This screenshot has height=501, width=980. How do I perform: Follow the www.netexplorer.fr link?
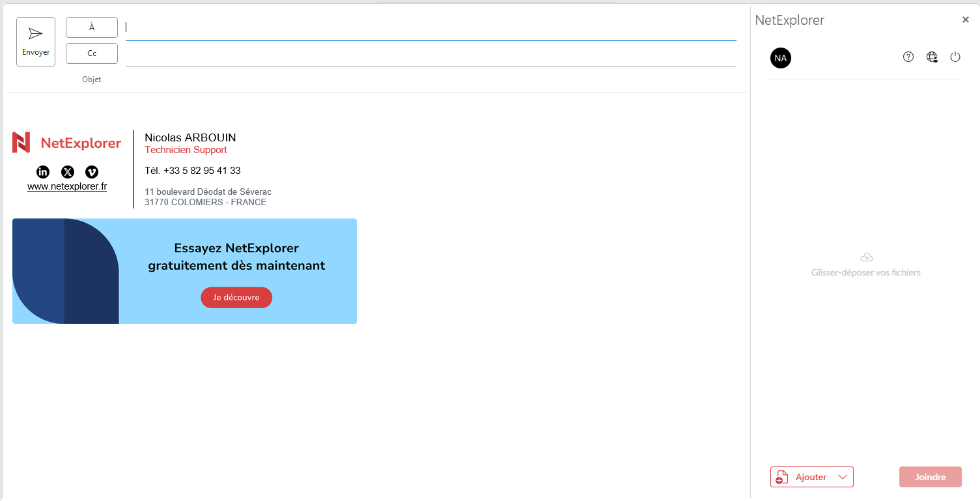(x=67, y=186)
